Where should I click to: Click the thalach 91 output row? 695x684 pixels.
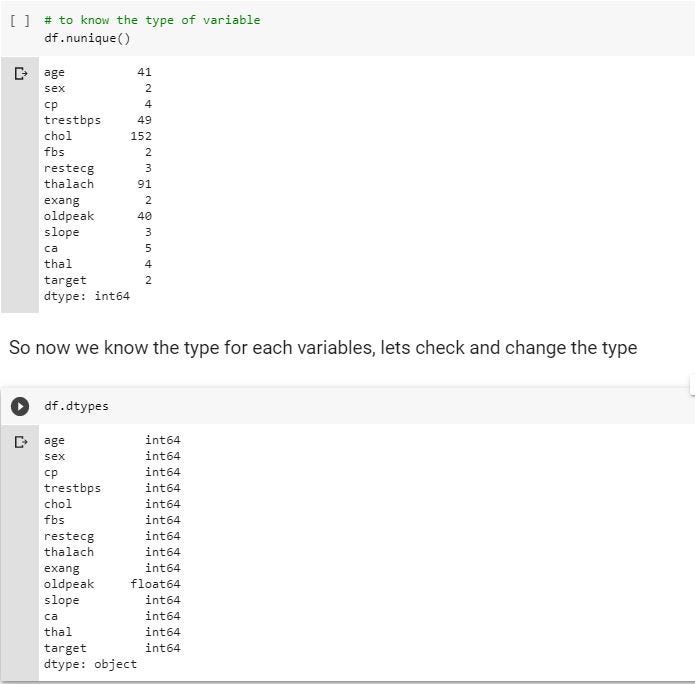pyautogui.click(x=97, y=184)
